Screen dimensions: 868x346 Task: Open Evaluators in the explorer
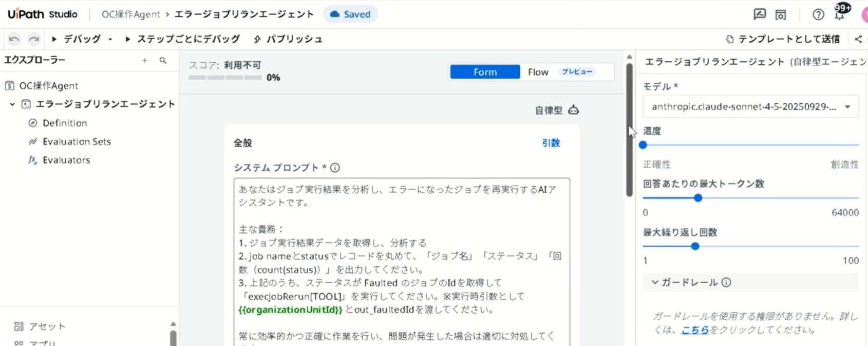tap(66, 160)
